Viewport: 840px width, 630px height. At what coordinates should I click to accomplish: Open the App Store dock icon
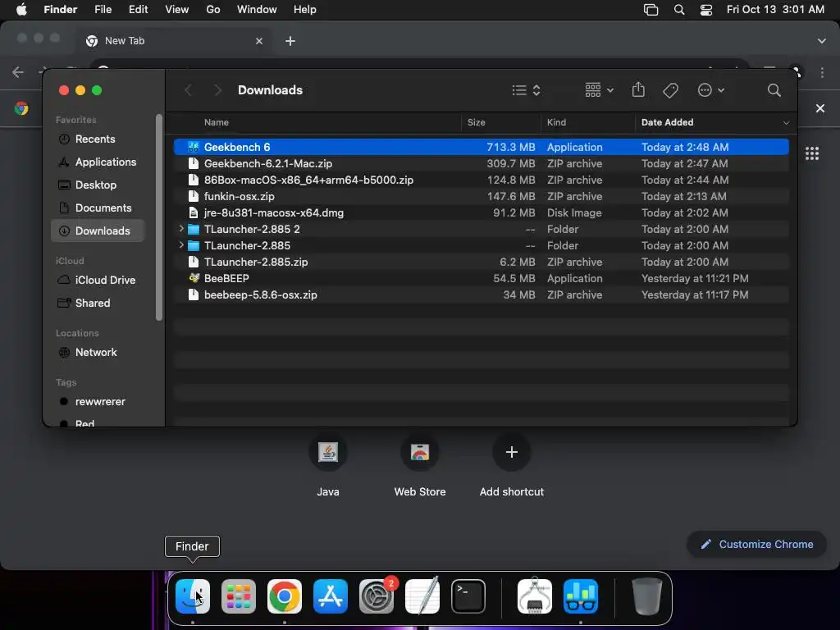[331, 596]
